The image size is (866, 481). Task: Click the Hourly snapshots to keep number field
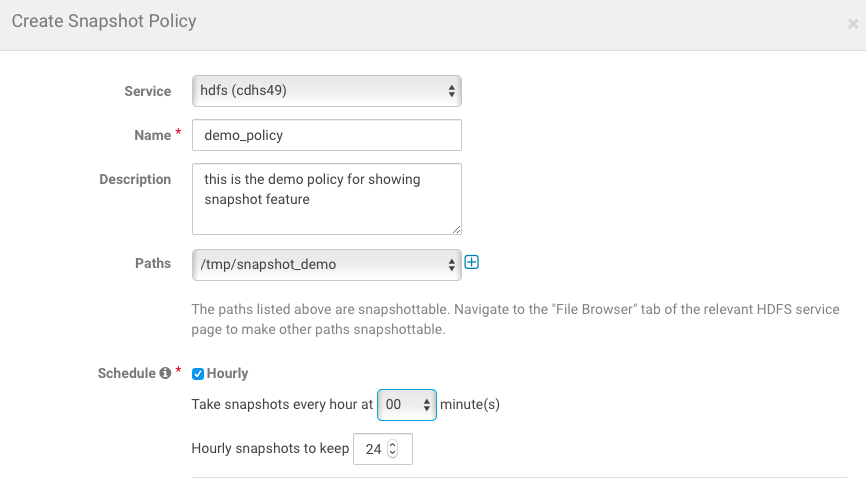pyautogui.click(x=372, y=450)
